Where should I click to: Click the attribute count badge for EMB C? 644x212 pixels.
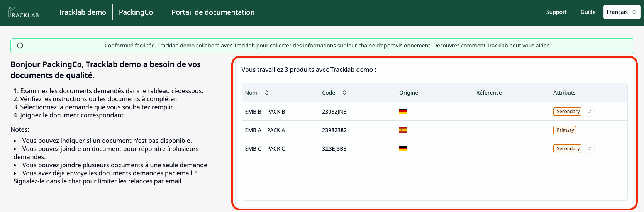pyautogui.click(x=589, y=149)
